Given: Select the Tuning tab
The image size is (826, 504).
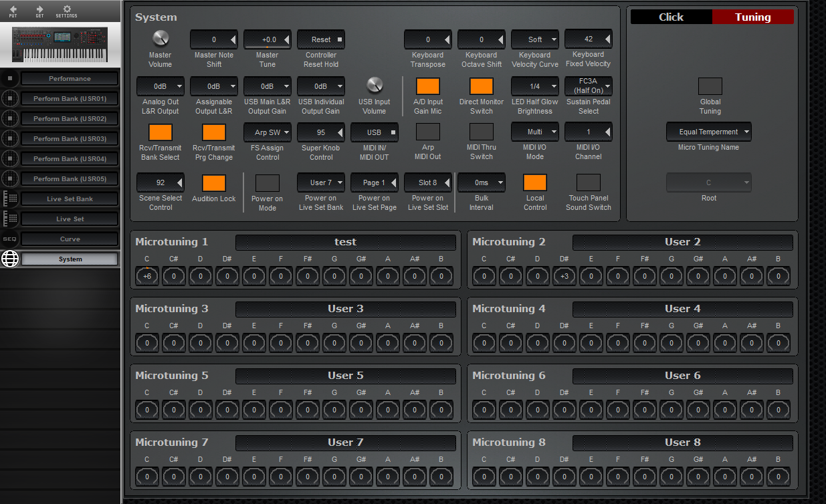Looking at the screenshot, I should [753, 17].
